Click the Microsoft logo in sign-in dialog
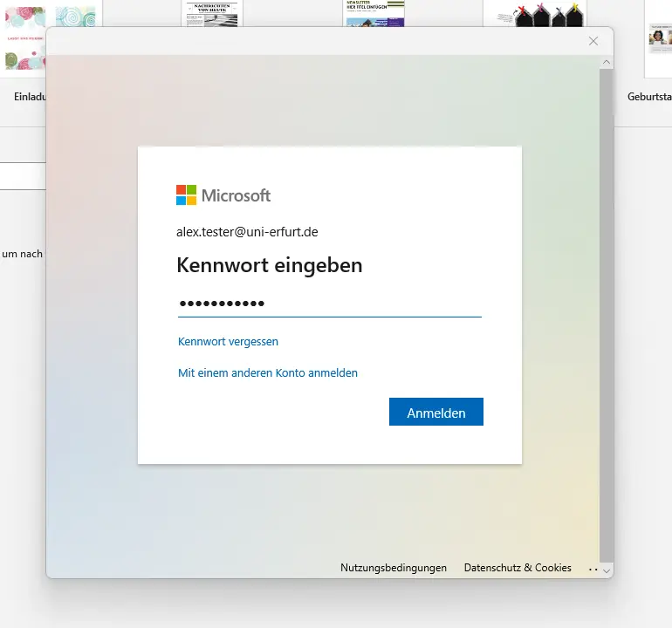This screenshot has height=628, width=672. [223, 195]
